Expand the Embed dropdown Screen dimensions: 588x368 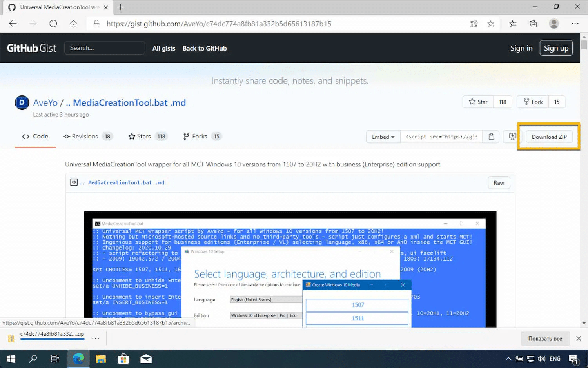coord(383,137)
